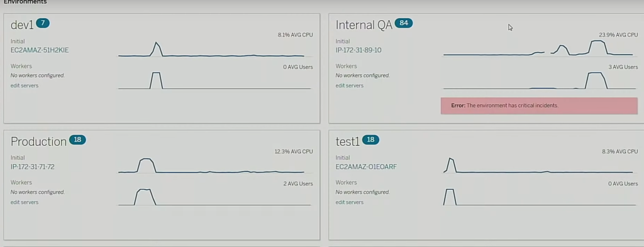The image size is (644, 247).
Task: Open server EC2AMAZ-O1EOARF
Action: coord(366,167)
